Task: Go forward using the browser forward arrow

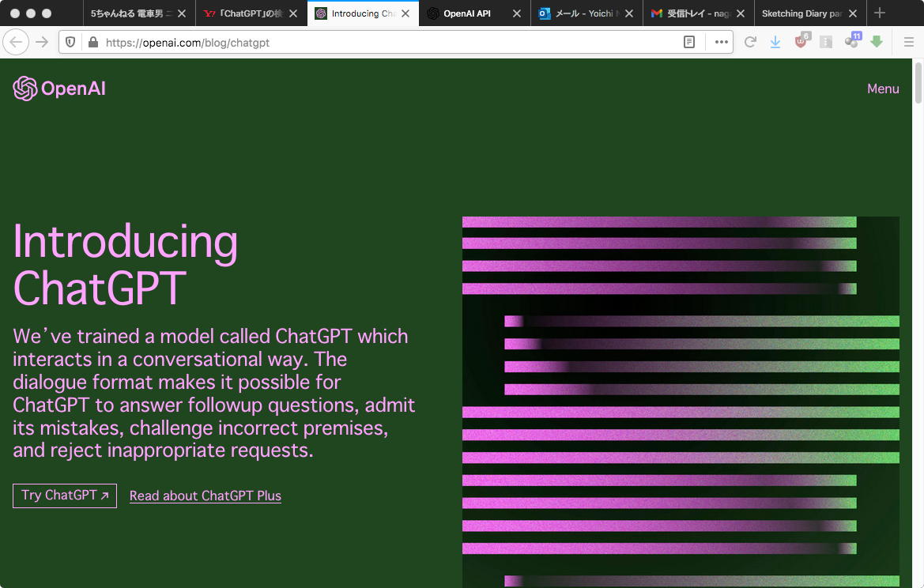Action: tap(42, 43)
